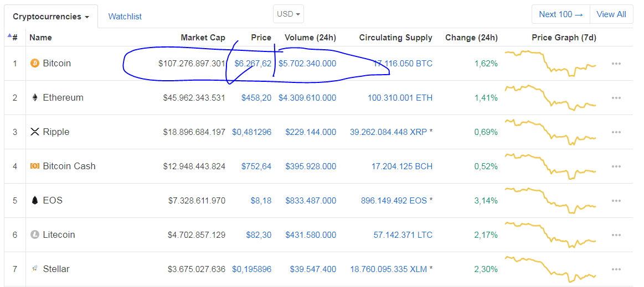
Task: Open the three-dot menu for Ripple row
Action: coord(616,132)
